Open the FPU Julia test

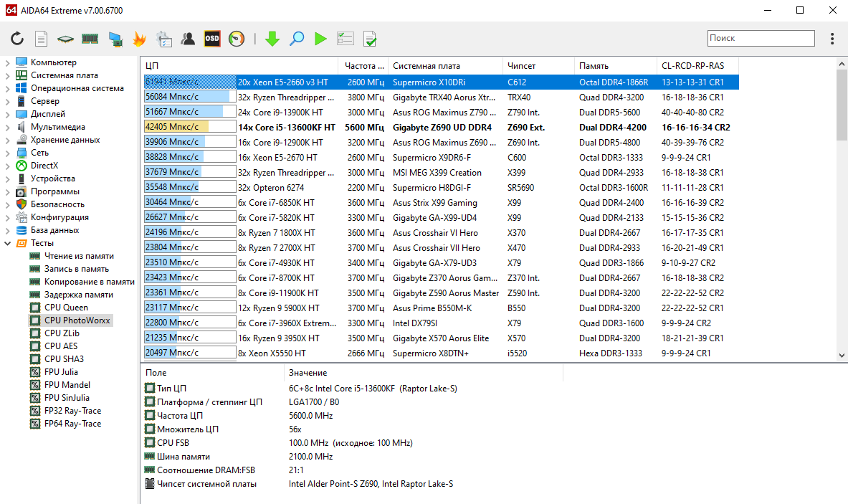pyautogui.click(x=61, y=372)
